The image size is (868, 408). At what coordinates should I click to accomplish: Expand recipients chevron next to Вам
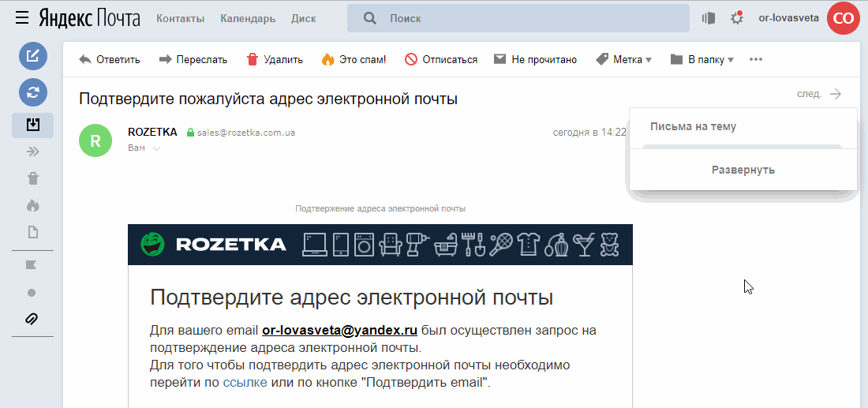pyautogui.click(x=157, y=148)
